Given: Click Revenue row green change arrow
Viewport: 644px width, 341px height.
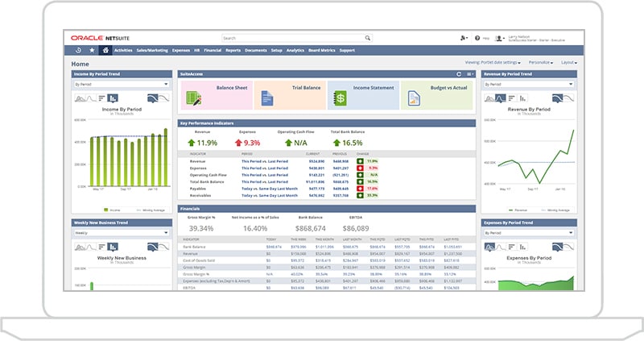Looking at the screenshot, I should click(360, 161).
